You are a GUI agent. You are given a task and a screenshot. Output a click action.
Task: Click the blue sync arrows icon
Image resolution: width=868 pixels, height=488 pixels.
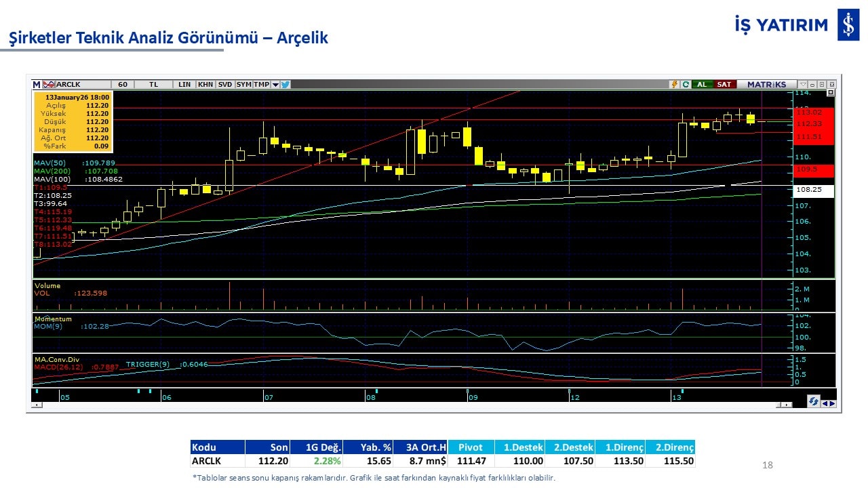(x=814, y=401)
